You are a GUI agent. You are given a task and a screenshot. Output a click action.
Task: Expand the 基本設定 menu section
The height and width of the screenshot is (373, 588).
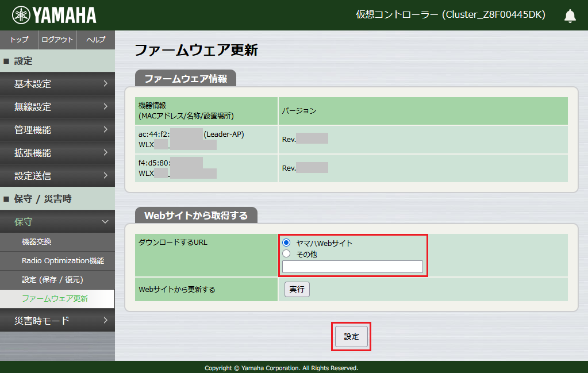(57, 84)
